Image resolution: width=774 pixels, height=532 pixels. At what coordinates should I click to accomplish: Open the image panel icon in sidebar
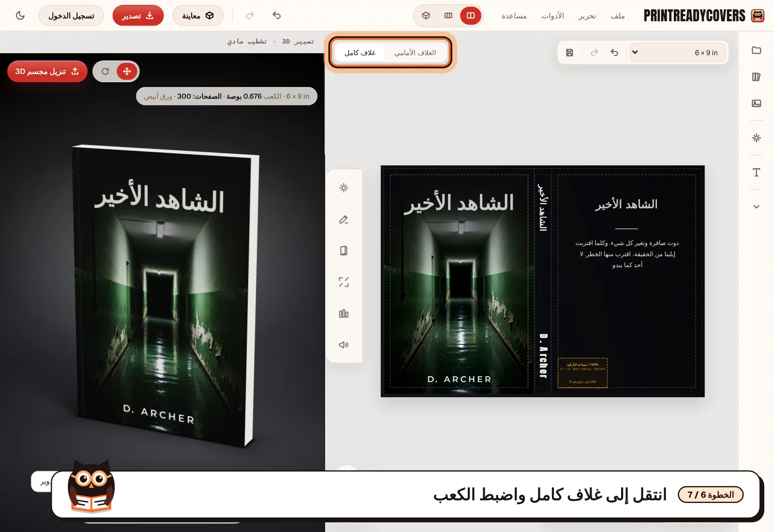[x=757, y=103]
